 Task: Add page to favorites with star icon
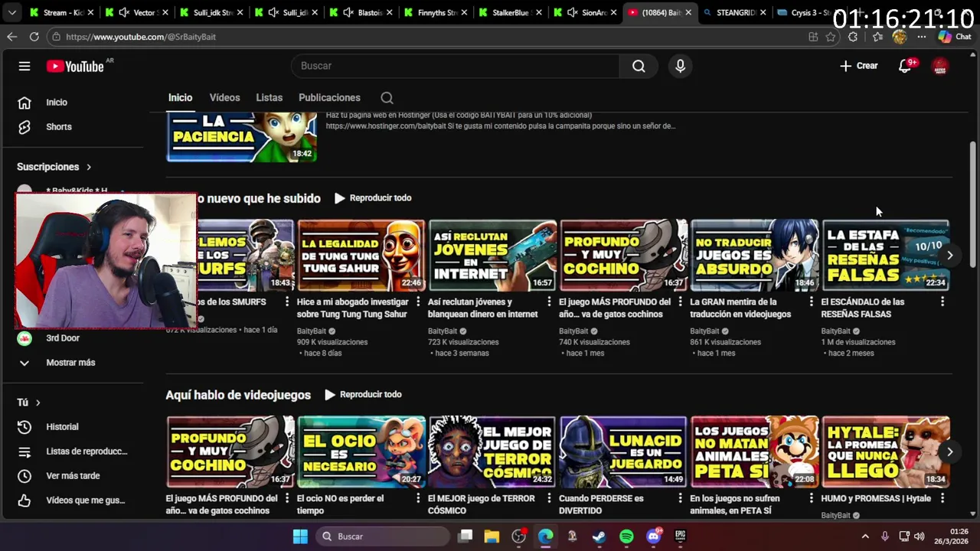831,37
